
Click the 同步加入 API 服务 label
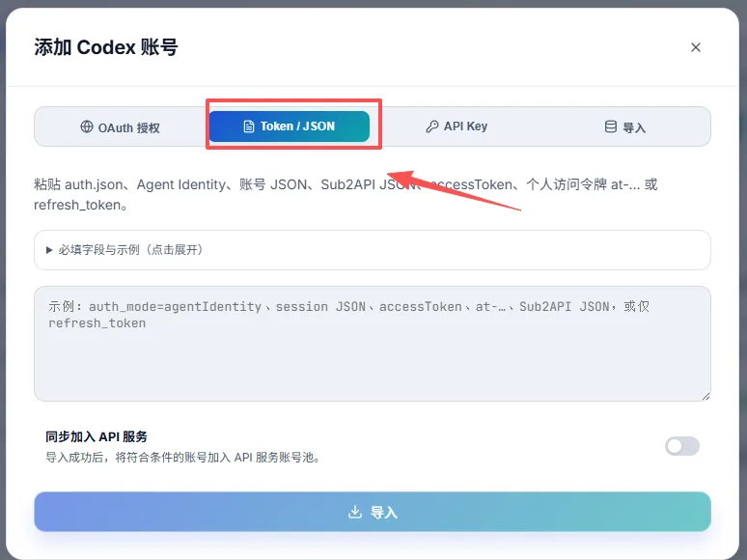97,436
